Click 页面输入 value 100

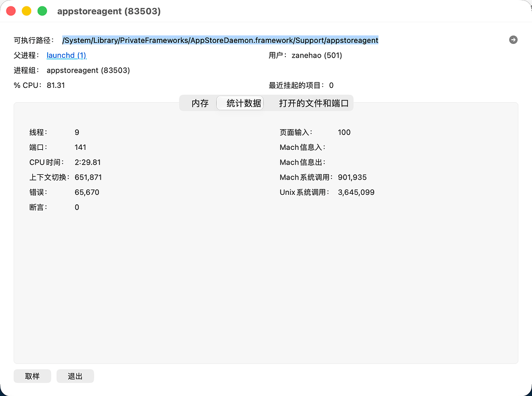344,132
